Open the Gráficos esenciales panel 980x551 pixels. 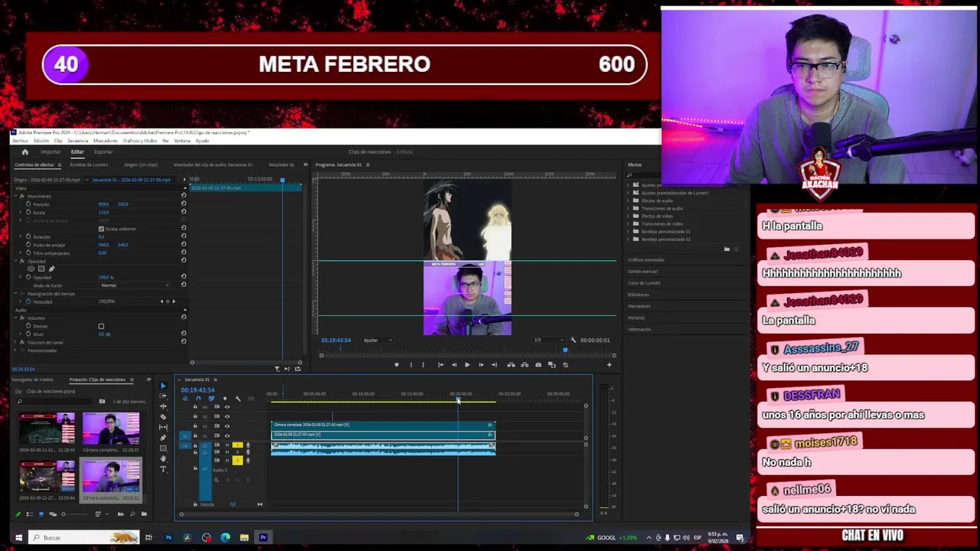point(646,259)
